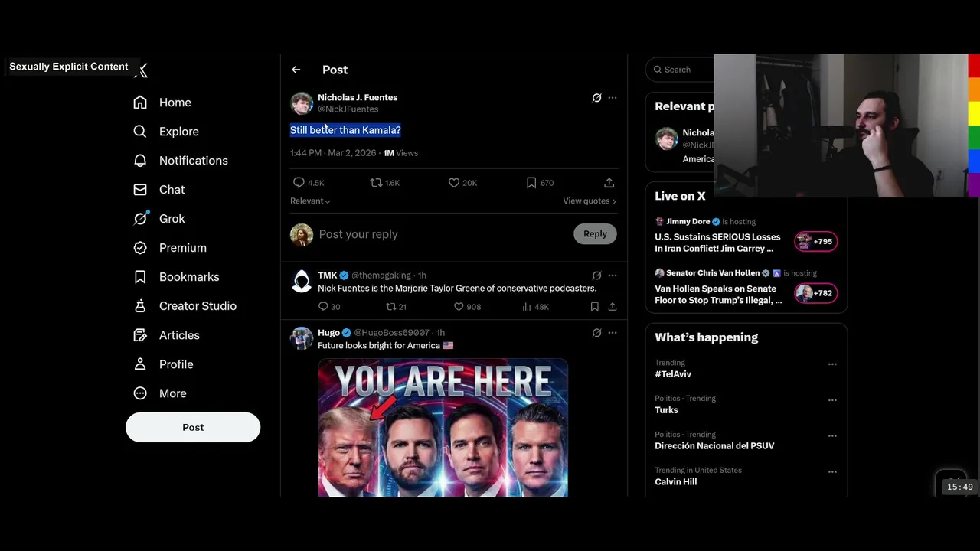Image resolution: width=980 pixels, height=551 pixels.
Task: Join Van Hollen live space +782
Action: coord(815,293)
